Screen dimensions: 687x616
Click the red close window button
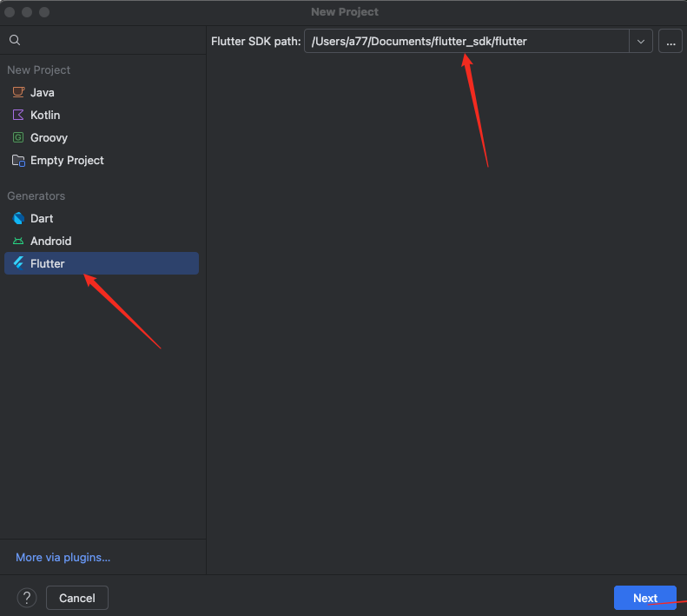click(x=10, y=12)
